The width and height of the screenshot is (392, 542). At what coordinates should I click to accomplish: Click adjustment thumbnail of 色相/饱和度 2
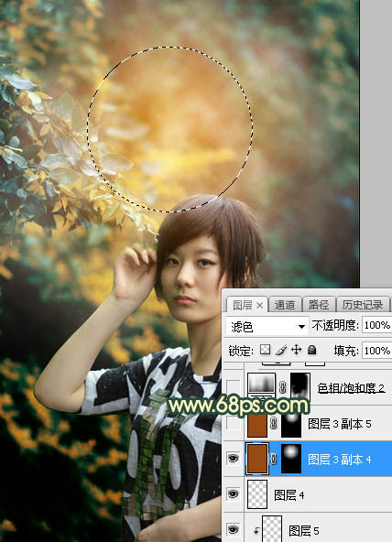(262, 386)
